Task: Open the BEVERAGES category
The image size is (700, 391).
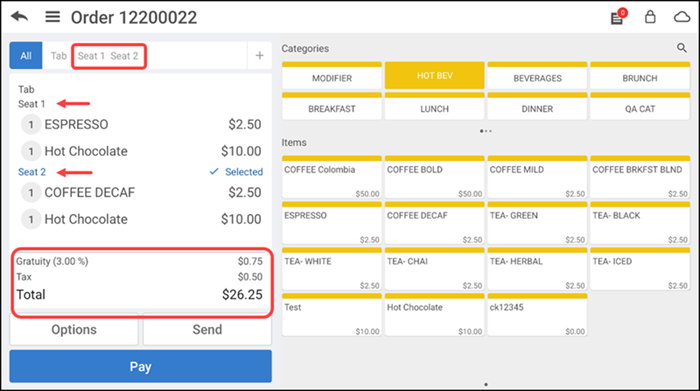Action: coord(537,76)
